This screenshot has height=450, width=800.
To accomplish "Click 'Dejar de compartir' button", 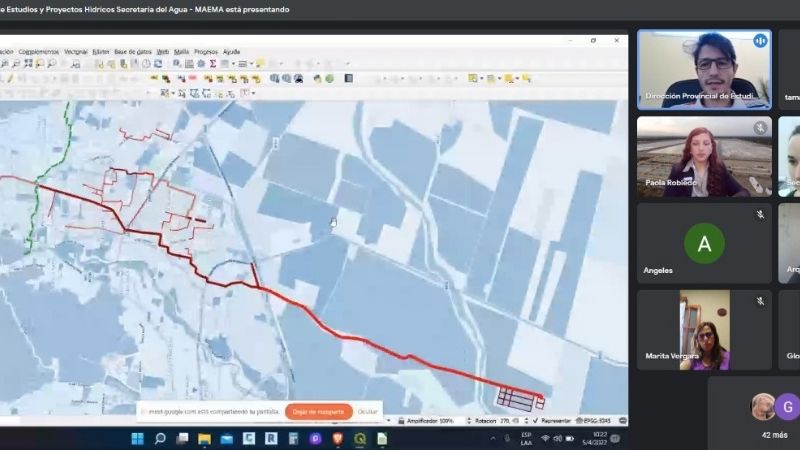I will click(318, 411).
